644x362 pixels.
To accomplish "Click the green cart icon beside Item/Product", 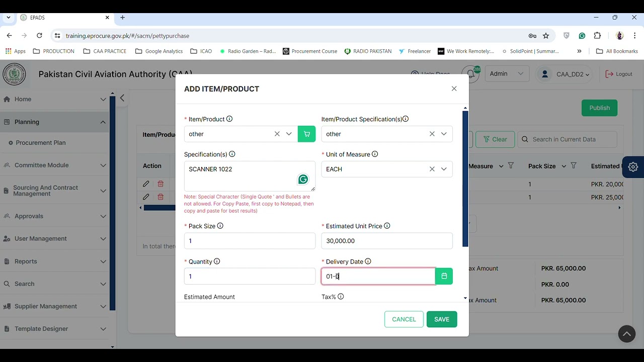I will pyautogui.click(x=306, y=134).
